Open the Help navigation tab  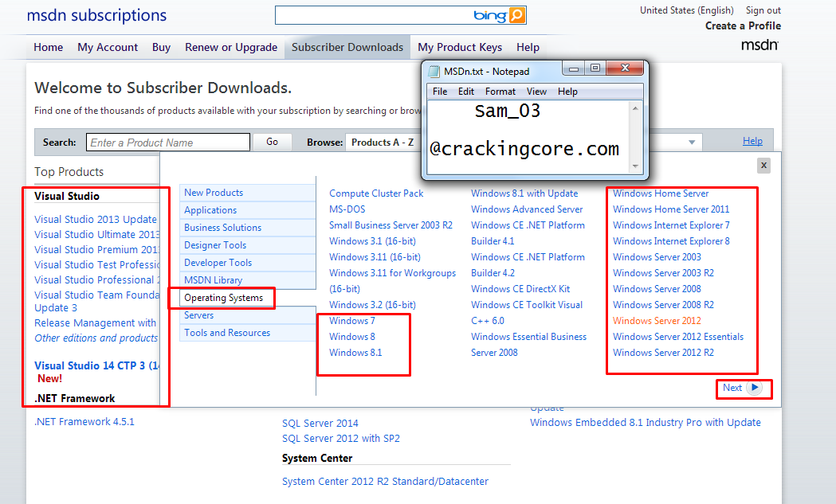pos(528,48)
